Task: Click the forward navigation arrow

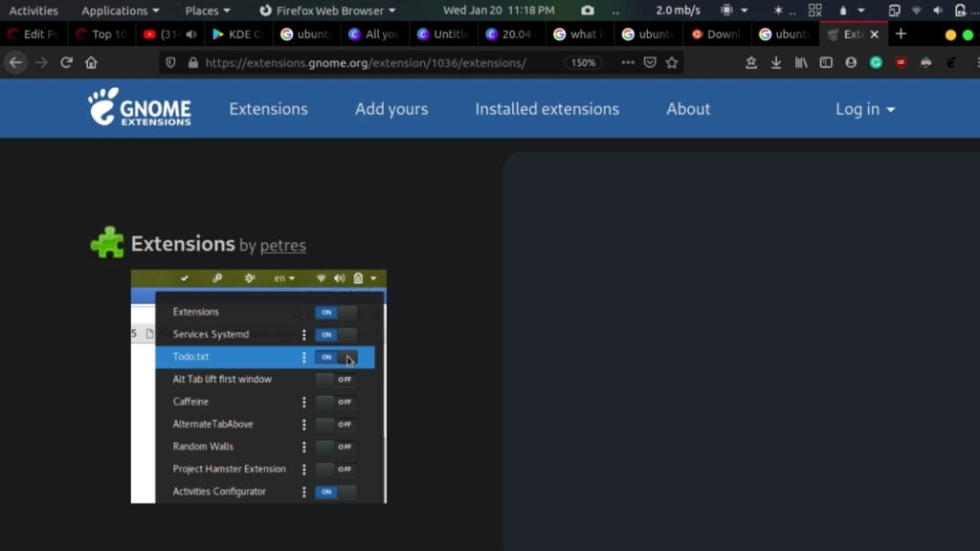Action: coord(41,62)
